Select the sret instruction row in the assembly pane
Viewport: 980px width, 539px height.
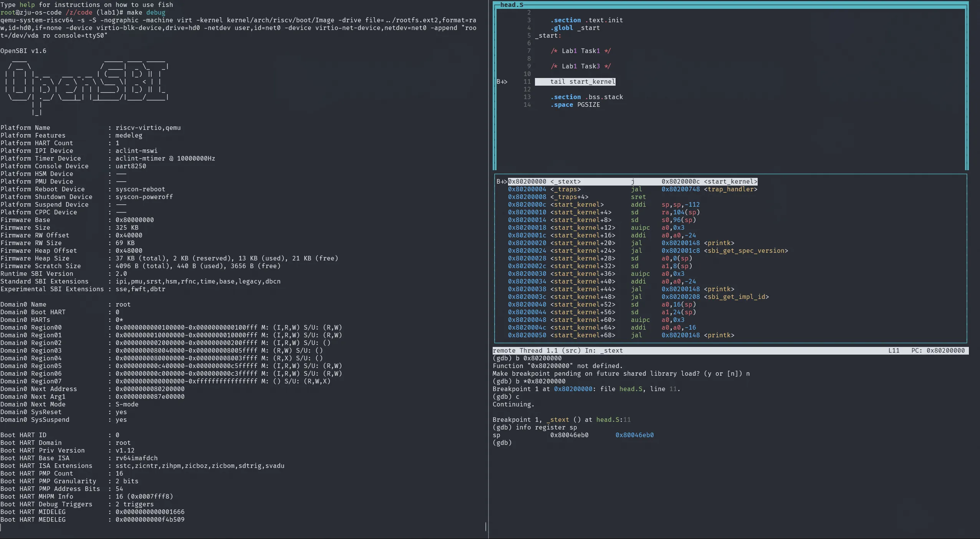(638, 197)
